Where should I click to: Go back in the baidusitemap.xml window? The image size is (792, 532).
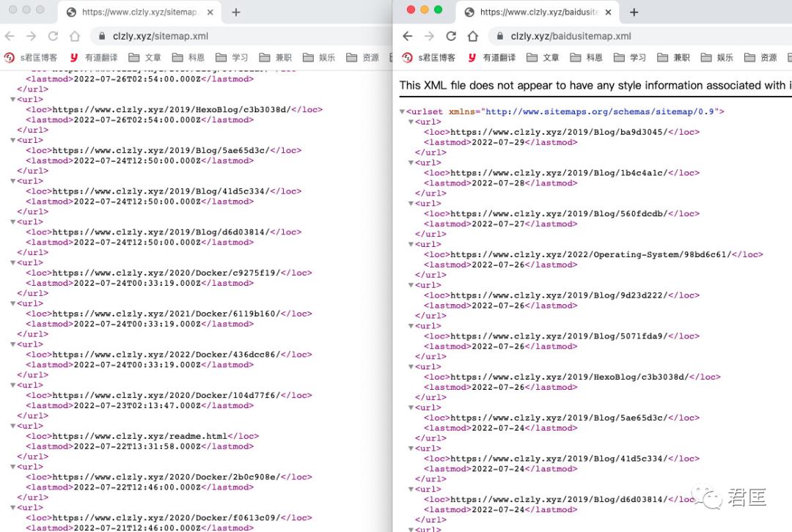[x=408, y=36]
